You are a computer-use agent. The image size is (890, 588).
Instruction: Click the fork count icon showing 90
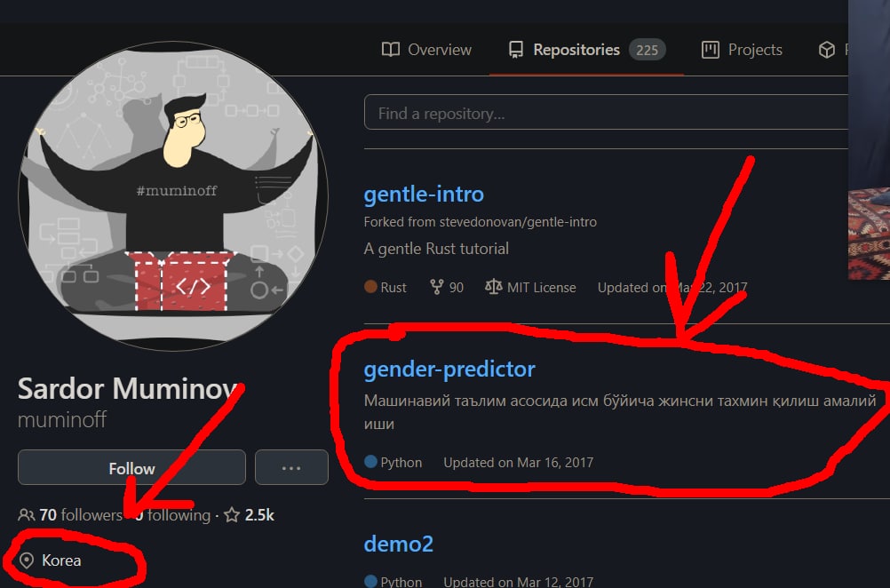point(436,287)
